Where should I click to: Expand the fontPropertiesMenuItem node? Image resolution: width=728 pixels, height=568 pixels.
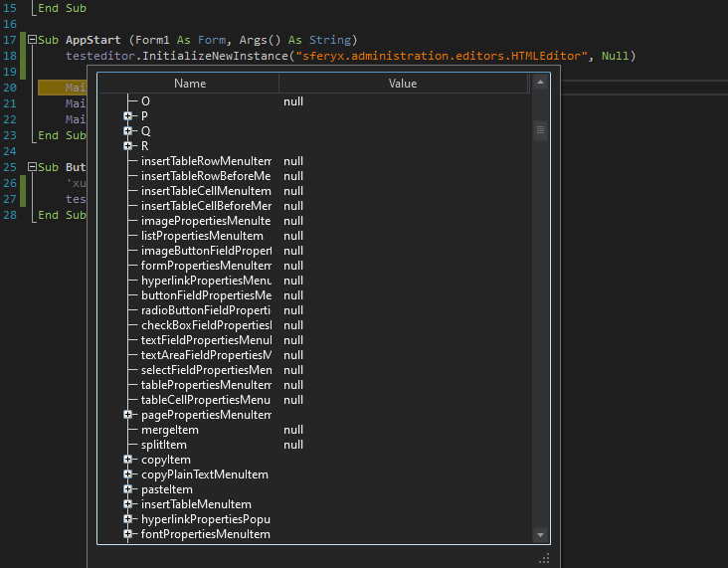point(127,533)
